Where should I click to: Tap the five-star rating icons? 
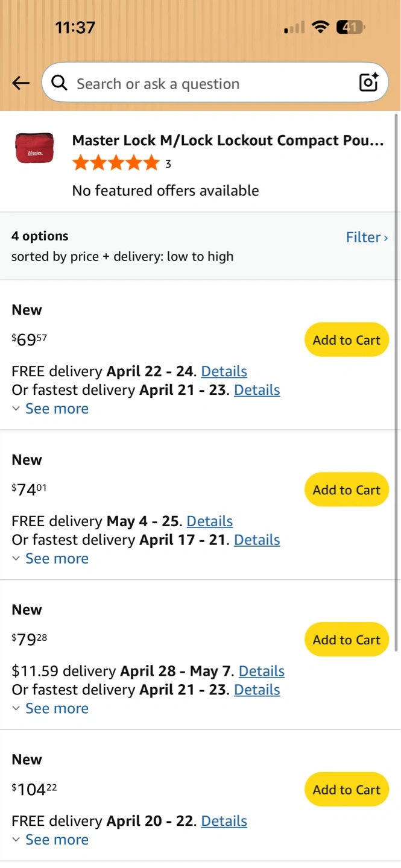coord(116,163)
